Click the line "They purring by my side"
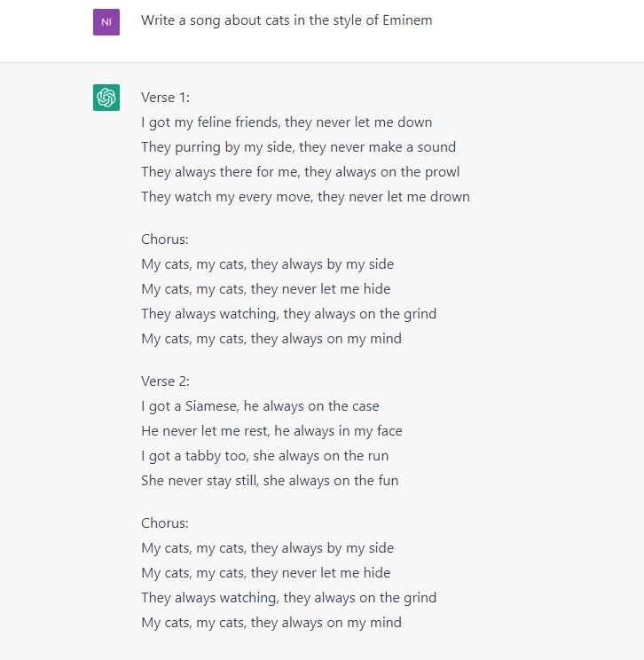 click(x=298, y=147)
